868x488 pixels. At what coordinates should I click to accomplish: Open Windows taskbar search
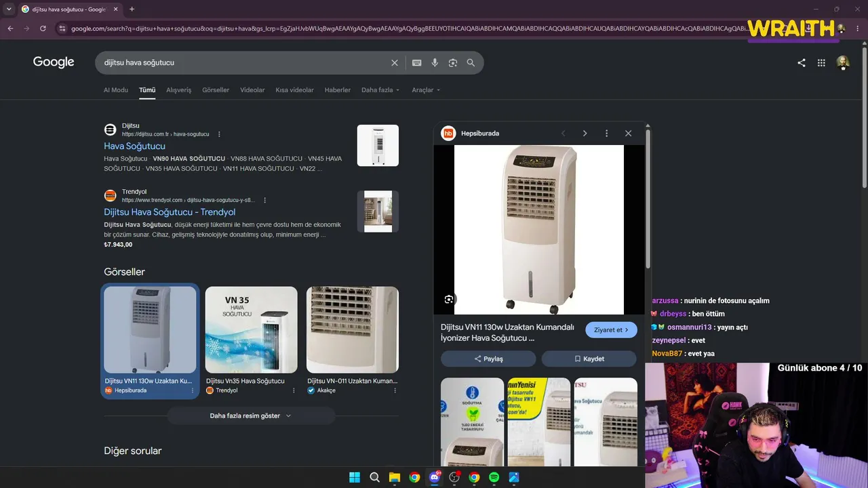tap(374, 477)
